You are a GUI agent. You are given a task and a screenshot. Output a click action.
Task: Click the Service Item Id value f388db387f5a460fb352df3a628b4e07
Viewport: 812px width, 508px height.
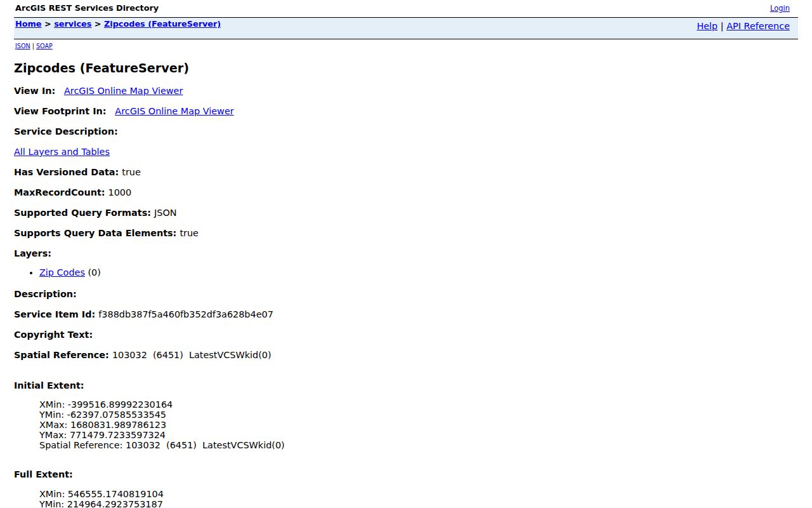click(186, 314)
